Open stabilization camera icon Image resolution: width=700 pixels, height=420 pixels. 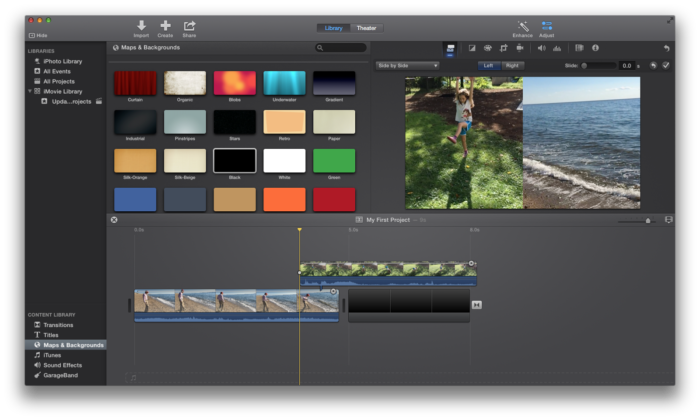click(x=520, y=48)
